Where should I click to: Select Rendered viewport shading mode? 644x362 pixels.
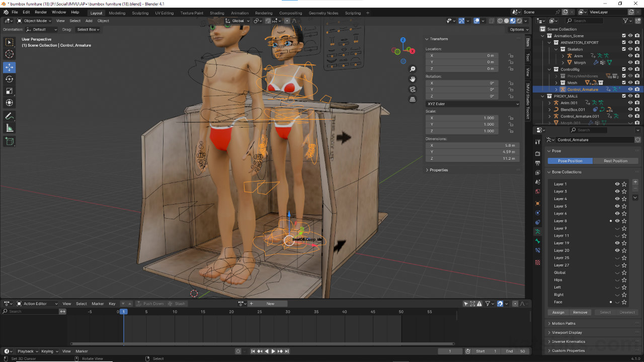(519, 21)
